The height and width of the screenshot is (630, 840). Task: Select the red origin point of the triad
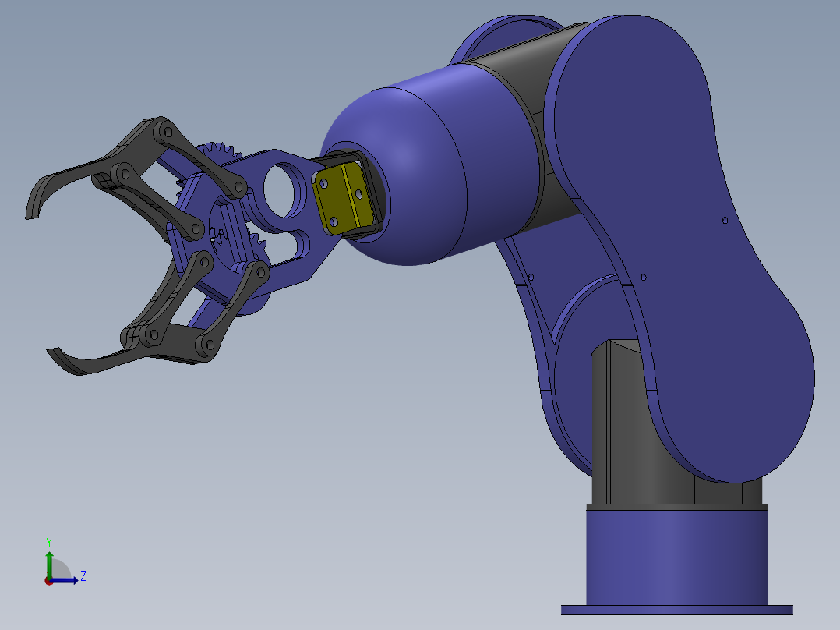(x=49, y=581)
